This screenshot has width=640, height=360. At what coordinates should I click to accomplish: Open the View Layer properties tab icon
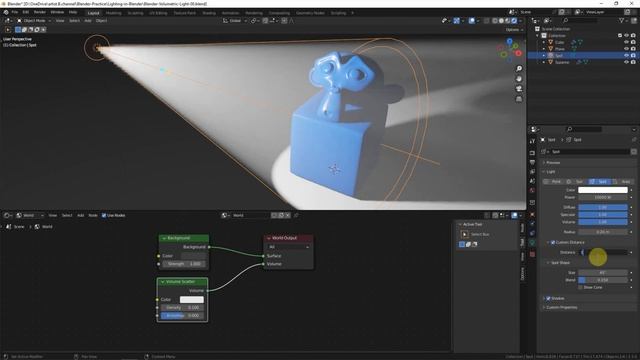(532, 172)
